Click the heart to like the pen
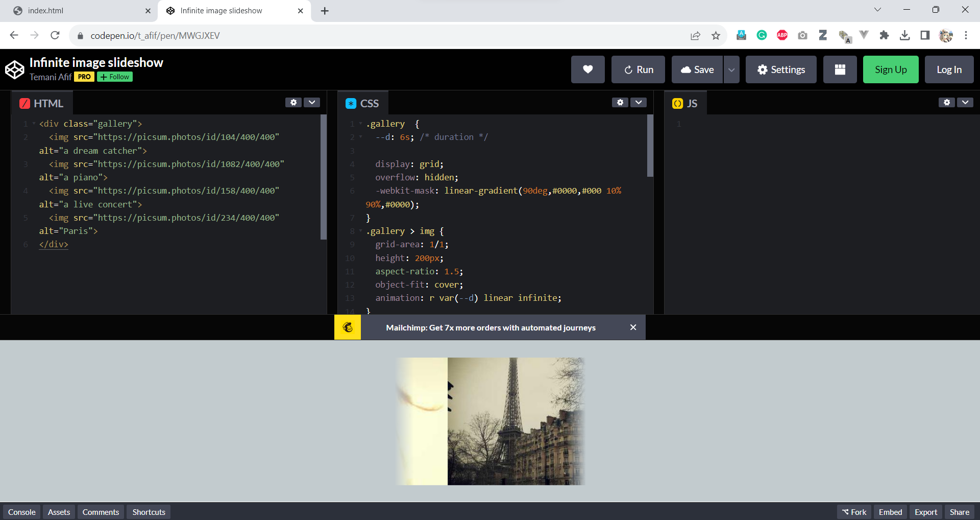This screenshot has height=520, width=980. (587, 69)
